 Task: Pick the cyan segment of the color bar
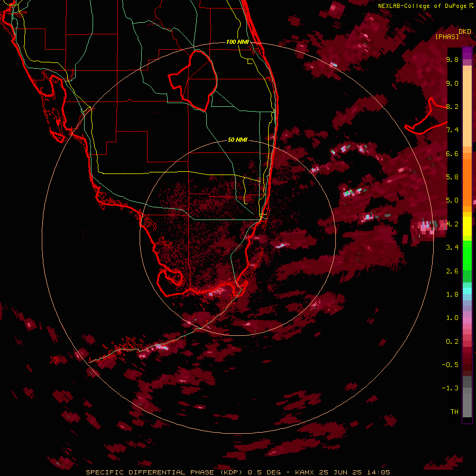(467, 291)
